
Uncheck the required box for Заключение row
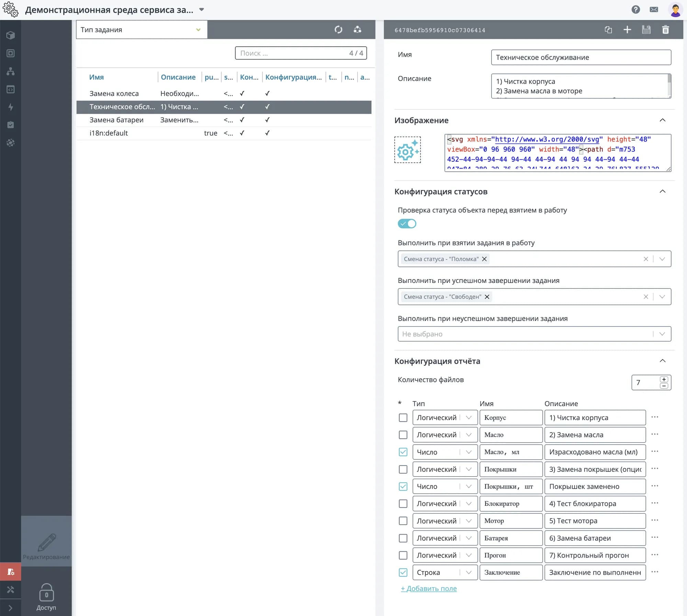click(x=403, y=572)
